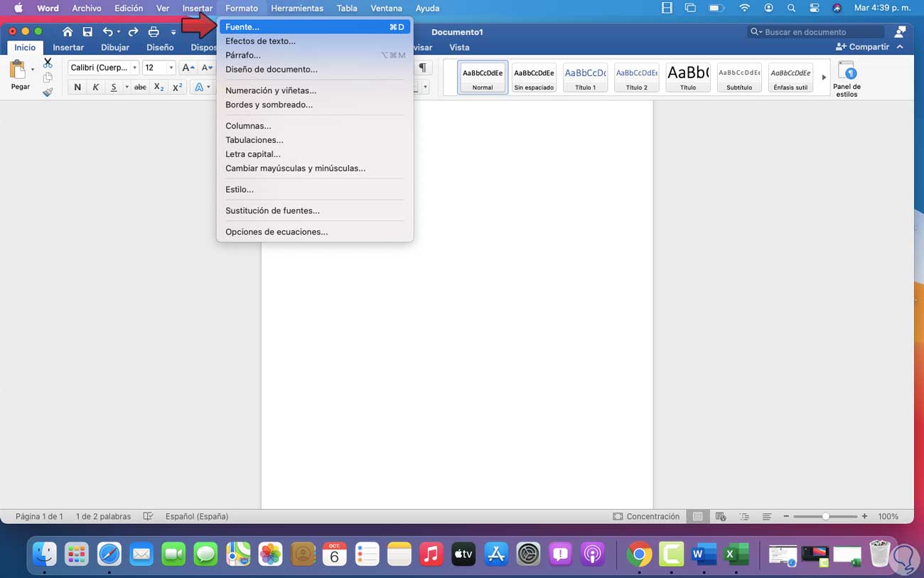Increase font size with the A-up icon

(x=187, y=67)
